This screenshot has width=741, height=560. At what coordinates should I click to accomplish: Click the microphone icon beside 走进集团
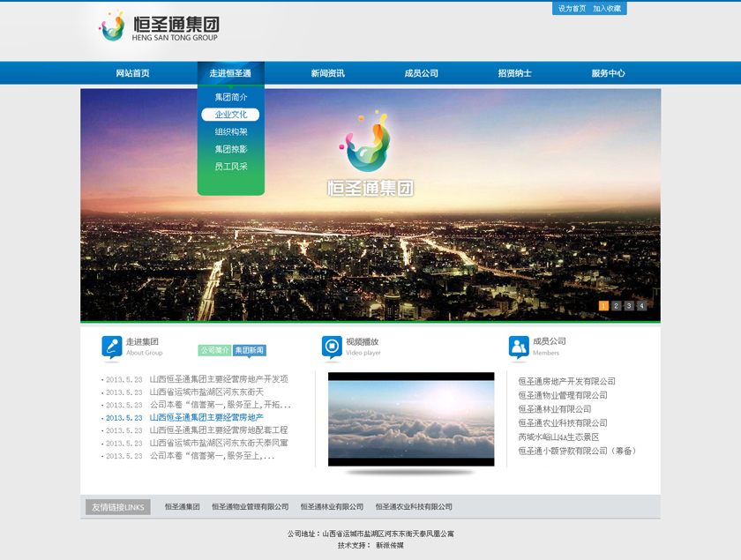tap(111, 347)
